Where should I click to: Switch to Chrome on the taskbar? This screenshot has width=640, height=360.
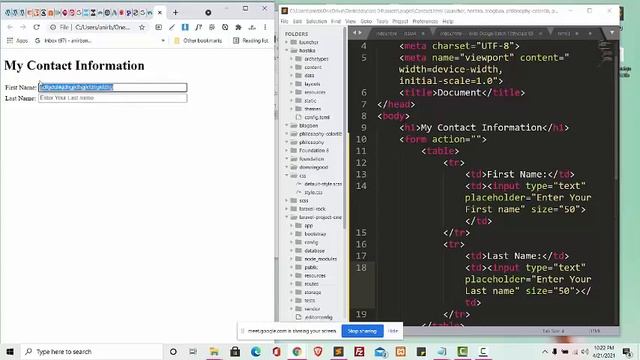tap(297, 351)
